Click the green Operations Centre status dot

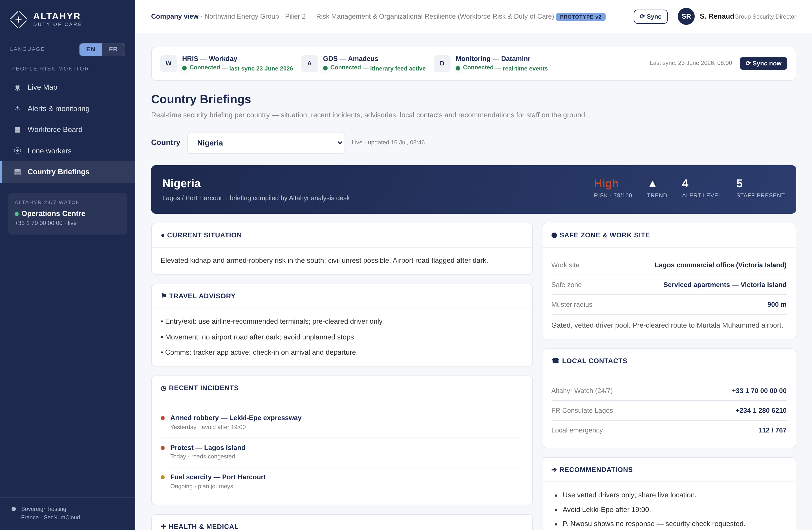tap(16, 214)
